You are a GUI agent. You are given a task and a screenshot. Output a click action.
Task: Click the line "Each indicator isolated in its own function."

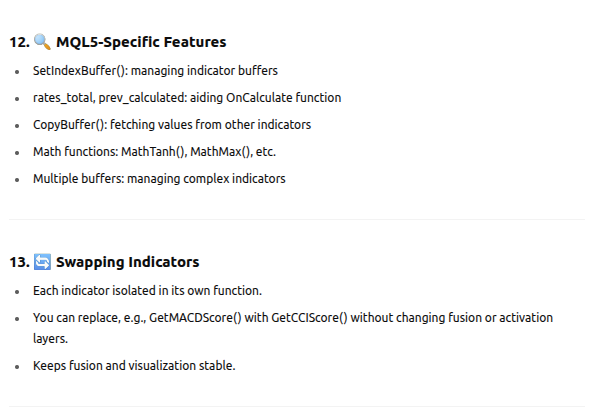[x=146, y=291]
